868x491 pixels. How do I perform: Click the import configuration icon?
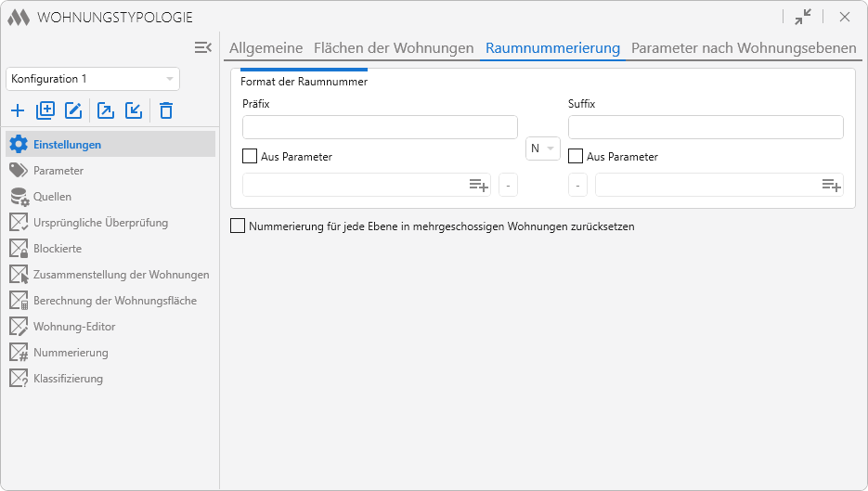(134, 111)
